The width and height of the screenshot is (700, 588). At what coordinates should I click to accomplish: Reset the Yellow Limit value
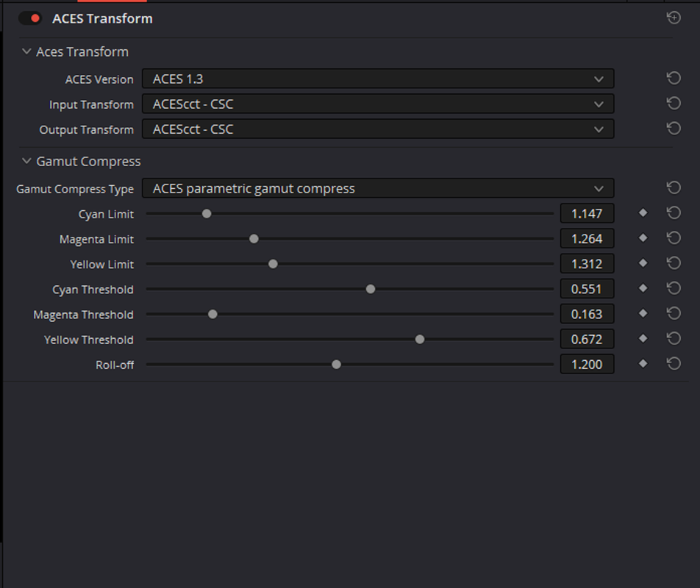674,263
